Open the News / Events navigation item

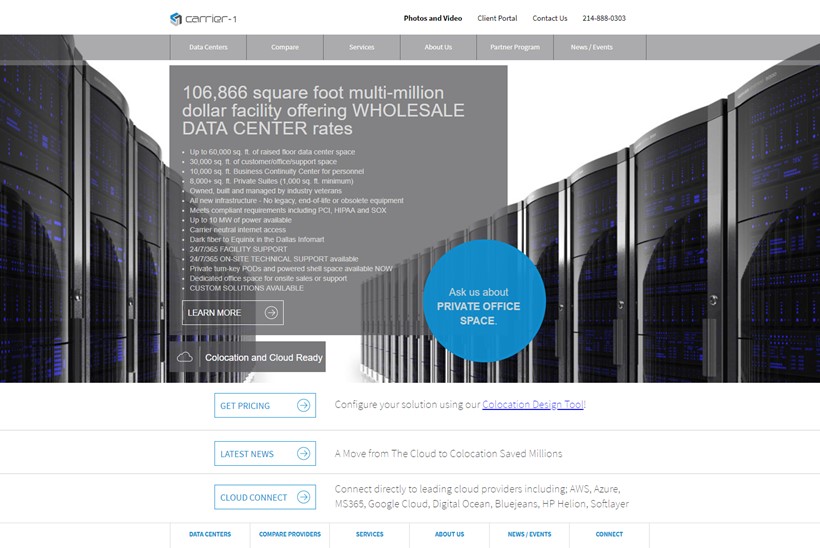(592, 47)
